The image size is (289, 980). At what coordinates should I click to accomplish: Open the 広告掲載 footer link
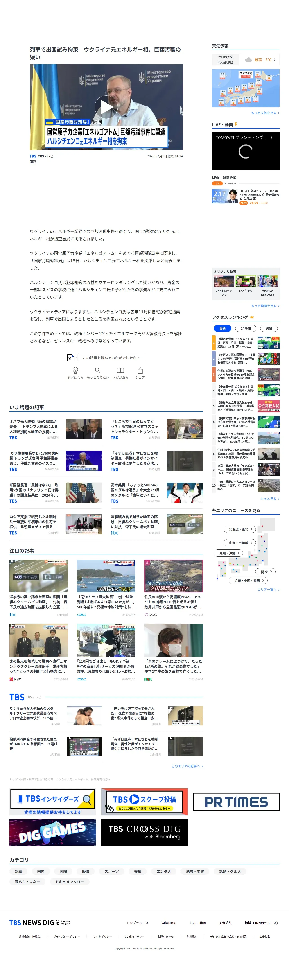[x=265, y=937]
